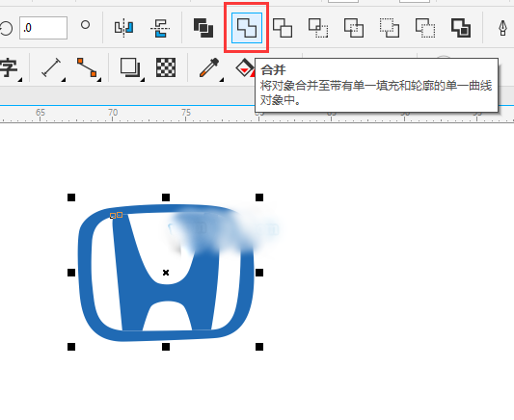Open the Dimension tool flyout arrow

(x=64, y=80)
